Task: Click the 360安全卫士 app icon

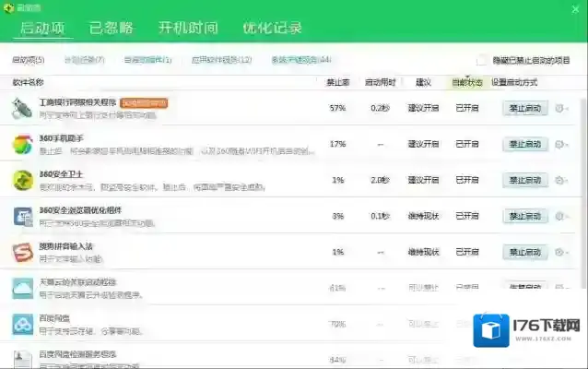Action: point(22,180)
